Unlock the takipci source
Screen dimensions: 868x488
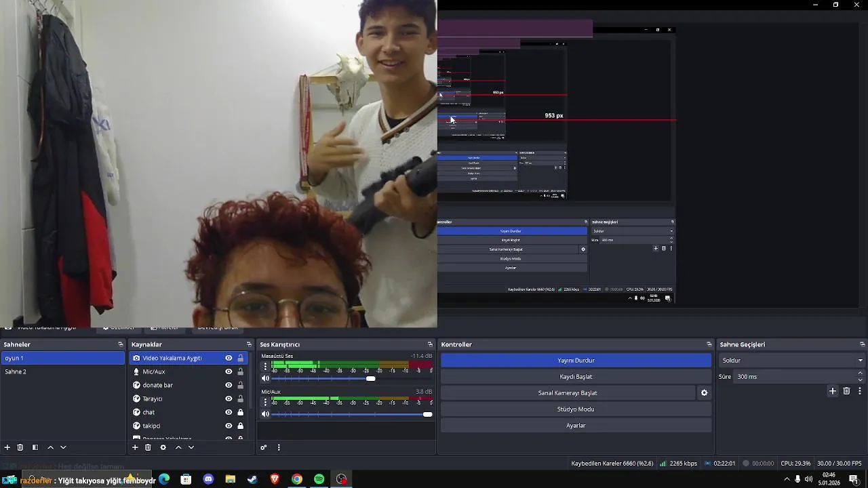[x=240, y=426]
